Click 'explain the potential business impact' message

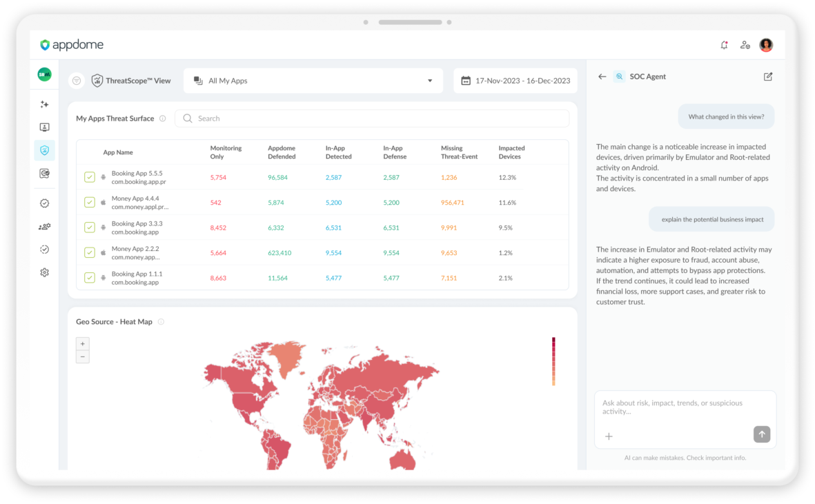coord(712,219)
